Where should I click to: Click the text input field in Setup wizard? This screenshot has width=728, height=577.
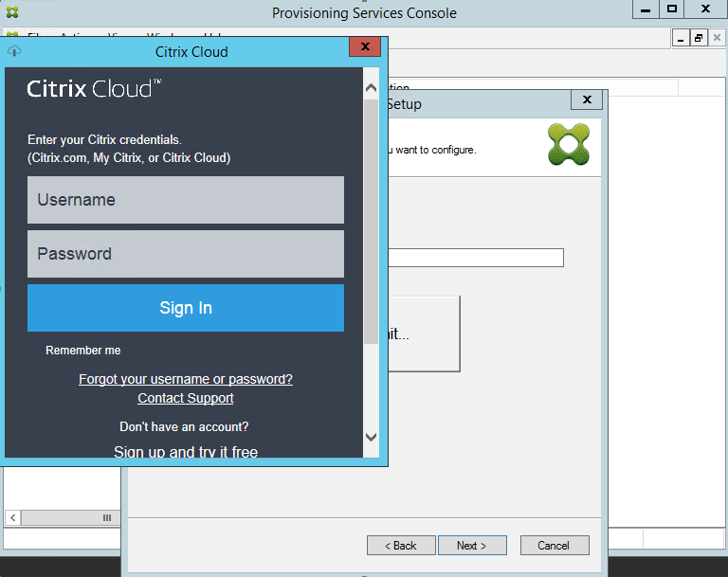point(476,258)
